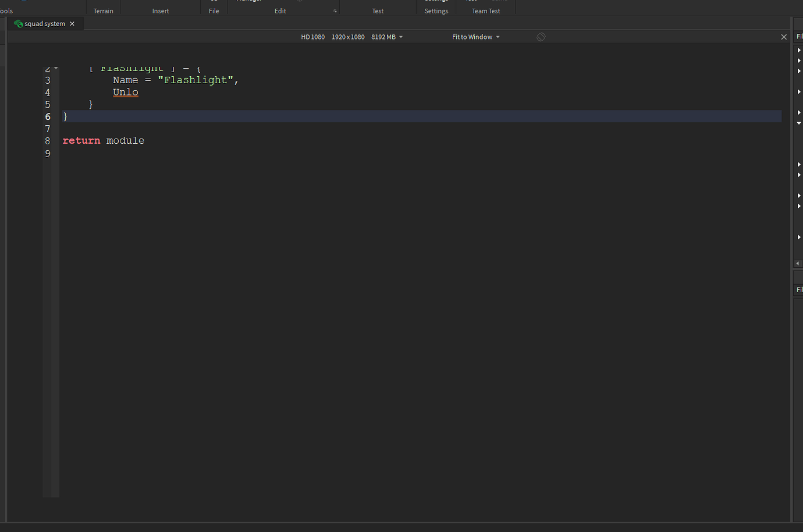Click the "Flashlight" string value
The height and width of the screenshot is (532, 803).
[196, 80]
